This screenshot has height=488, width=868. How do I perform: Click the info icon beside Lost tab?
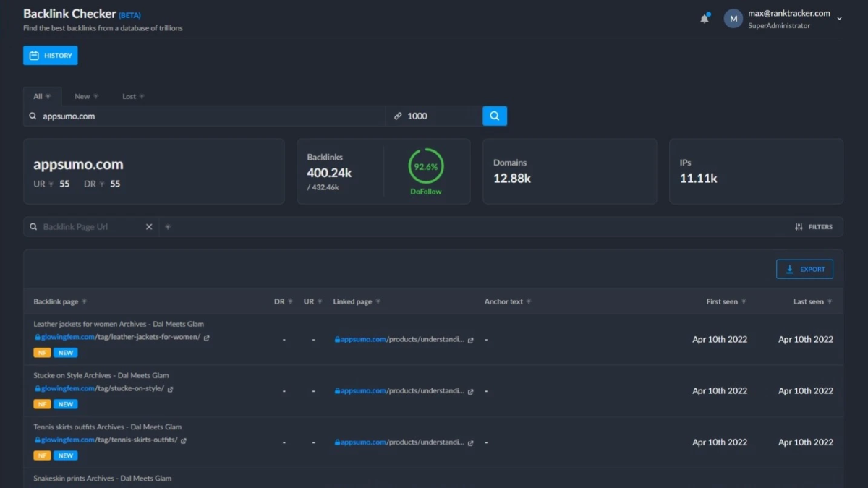pos(142,96)
